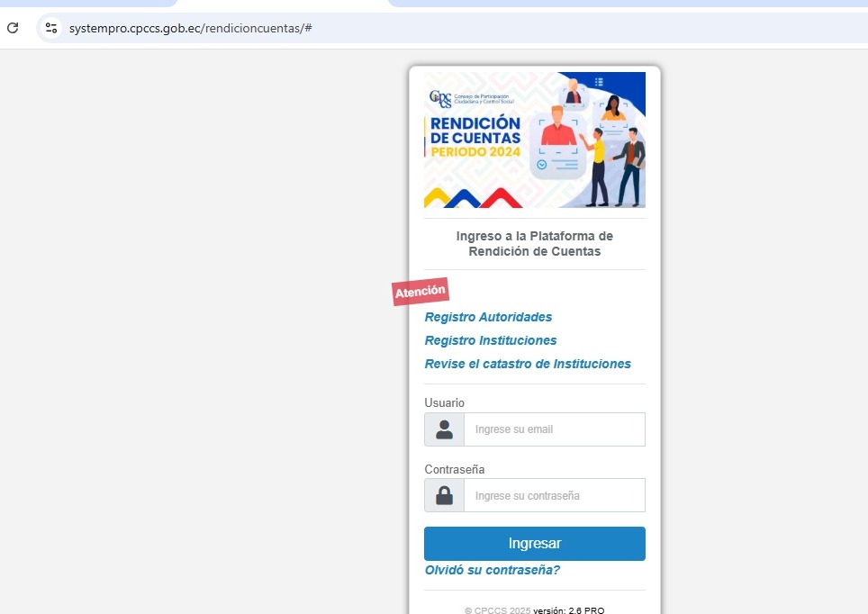
Task: Open site information icon in address bar
Action: tap(51, 28)
